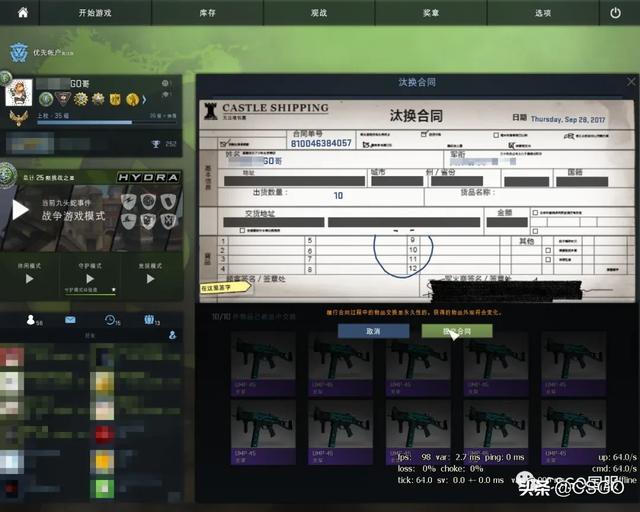Open the 观战 watch menu
Viewport: 640px width, 512px height.
pyautogui.click(x=319, y=13)
